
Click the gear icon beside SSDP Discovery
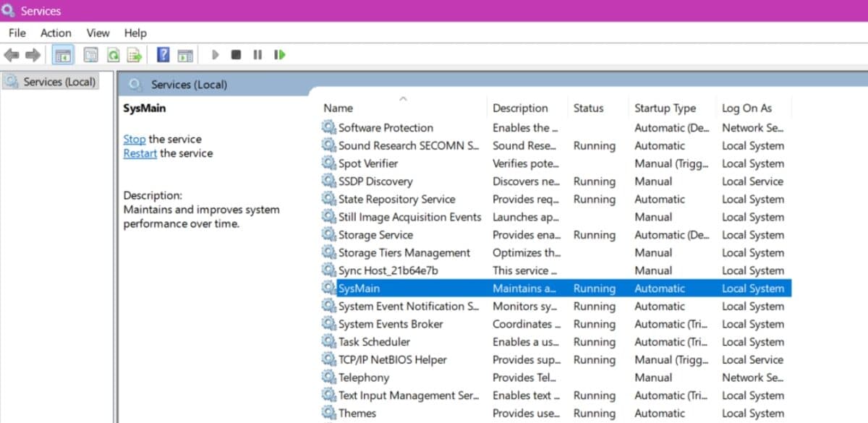[x=329, y=181]
